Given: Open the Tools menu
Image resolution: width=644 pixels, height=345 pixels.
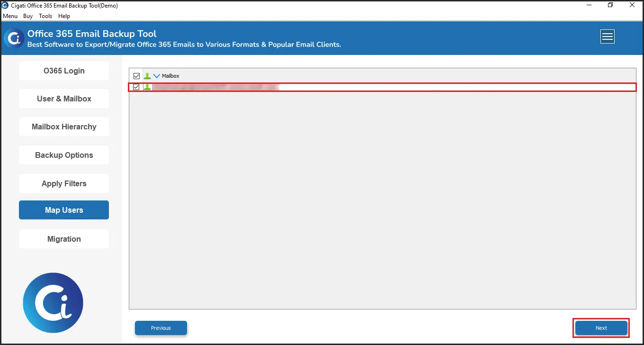Looking at the screenshot, I should coord(45,16).
